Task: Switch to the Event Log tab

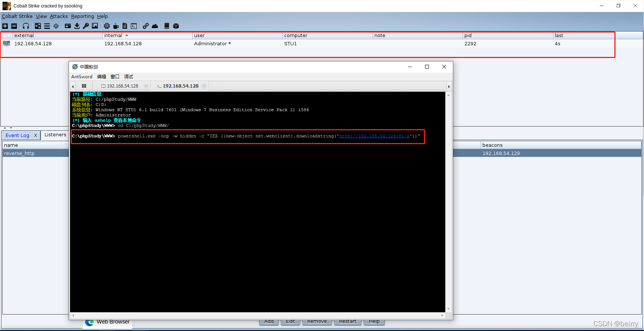Action: click(17, 136)
